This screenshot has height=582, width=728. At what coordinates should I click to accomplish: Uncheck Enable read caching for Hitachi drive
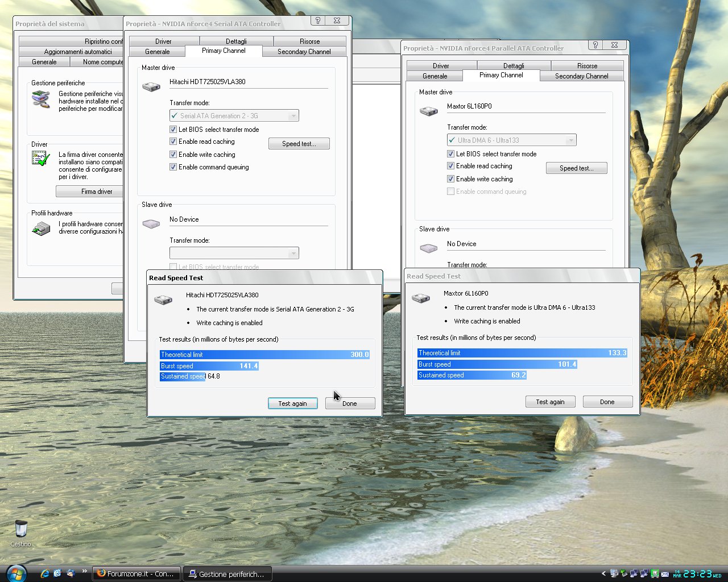[173, 142]
